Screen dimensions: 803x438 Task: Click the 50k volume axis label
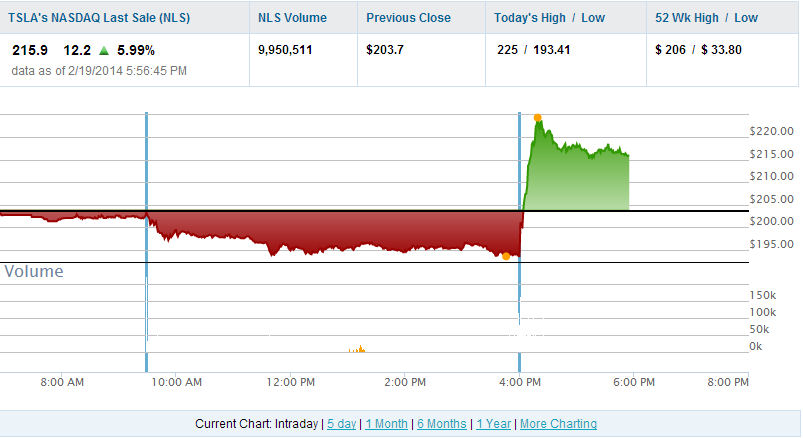coord(759,329)
